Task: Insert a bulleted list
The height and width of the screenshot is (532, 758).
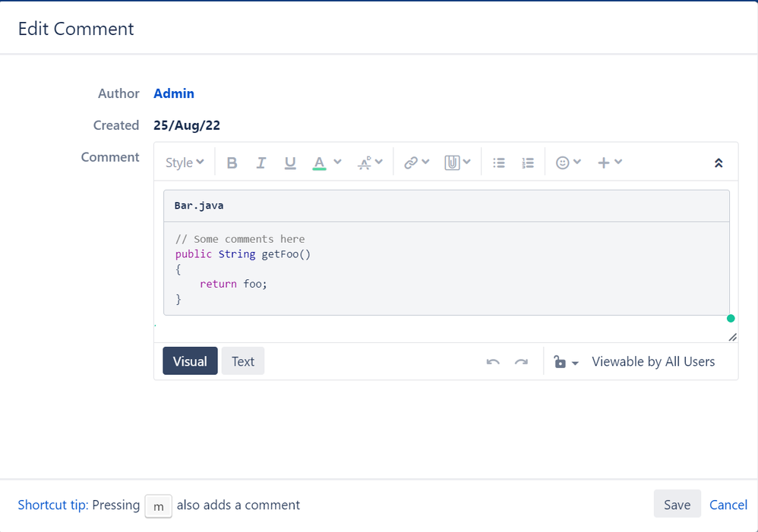Action: click(x=499, y=163)
